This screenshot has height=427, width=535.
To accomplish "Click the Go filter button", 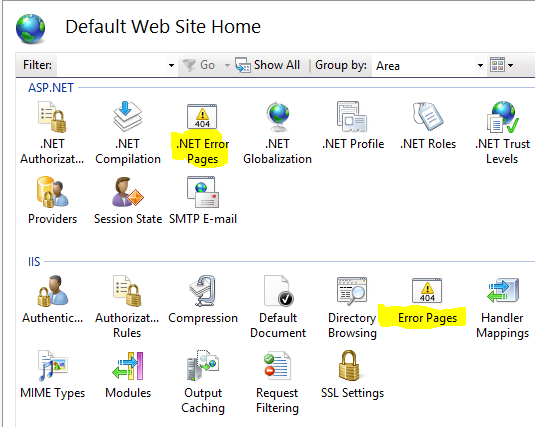I will click(199, 65).
